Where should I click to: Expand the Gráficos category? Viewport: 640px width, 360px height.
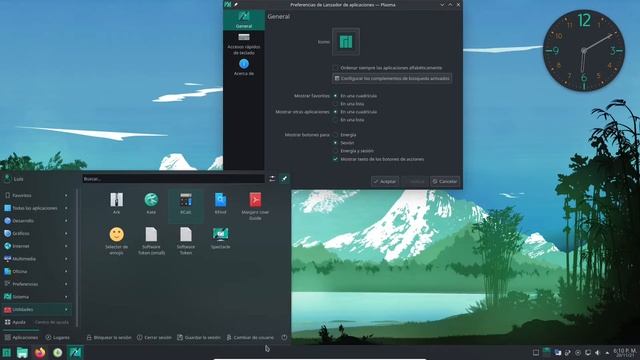click(x=36, y=233)
